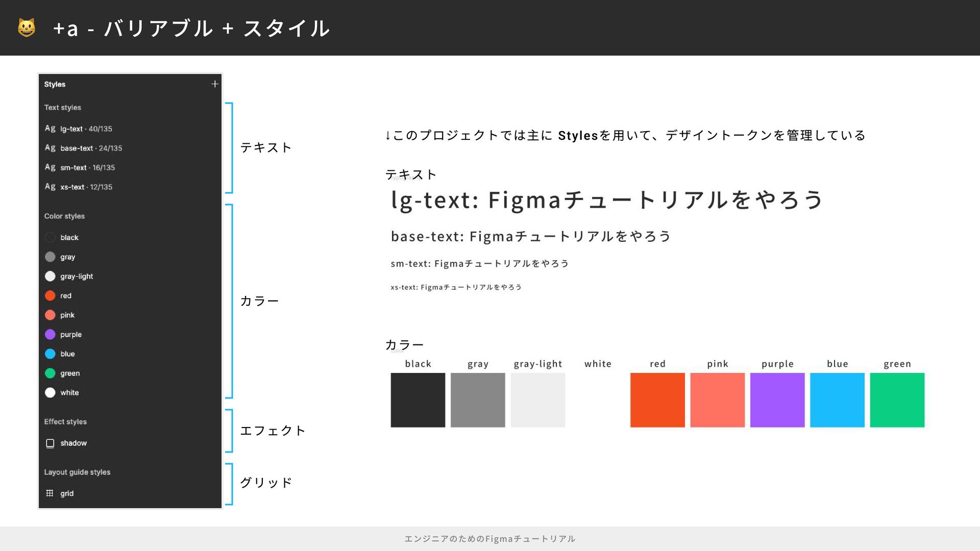Click the 'グリッド' annotation label

pyautogui.click(x=266, y=483)
